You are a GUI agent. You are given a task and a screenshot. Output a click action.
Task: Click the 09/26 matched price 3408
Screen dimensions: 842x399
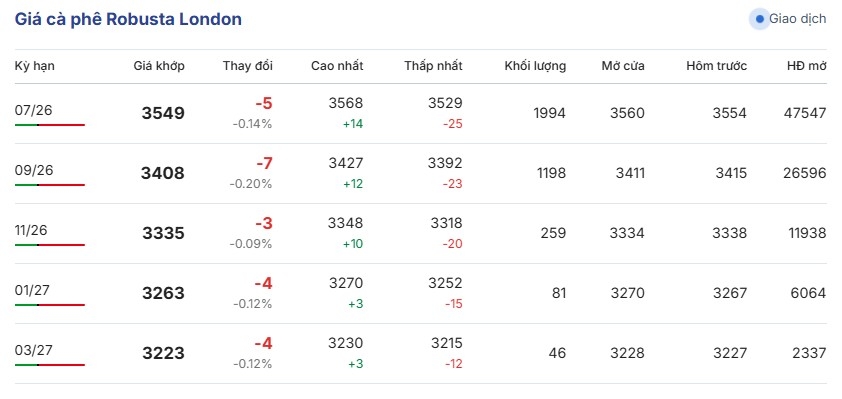(163, 173)
